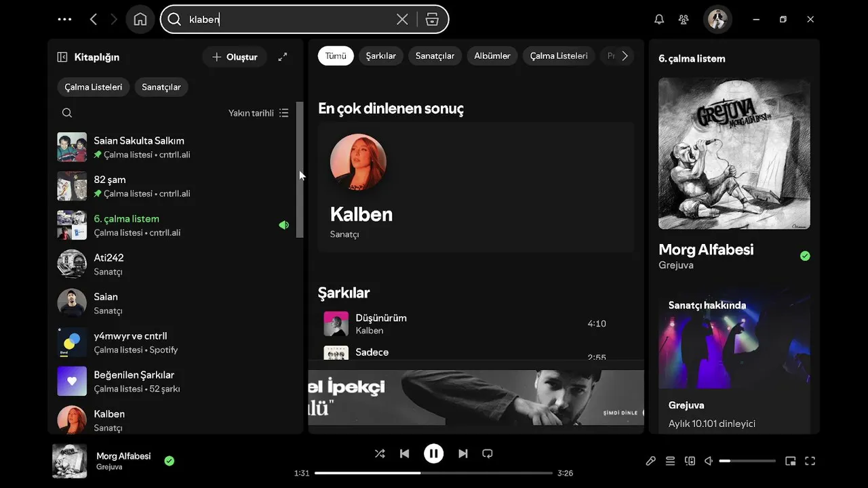Click Grejuva artist name in player bar
Image resolution: width=868 pixels, height=488 pixels.
click(109, 467)
